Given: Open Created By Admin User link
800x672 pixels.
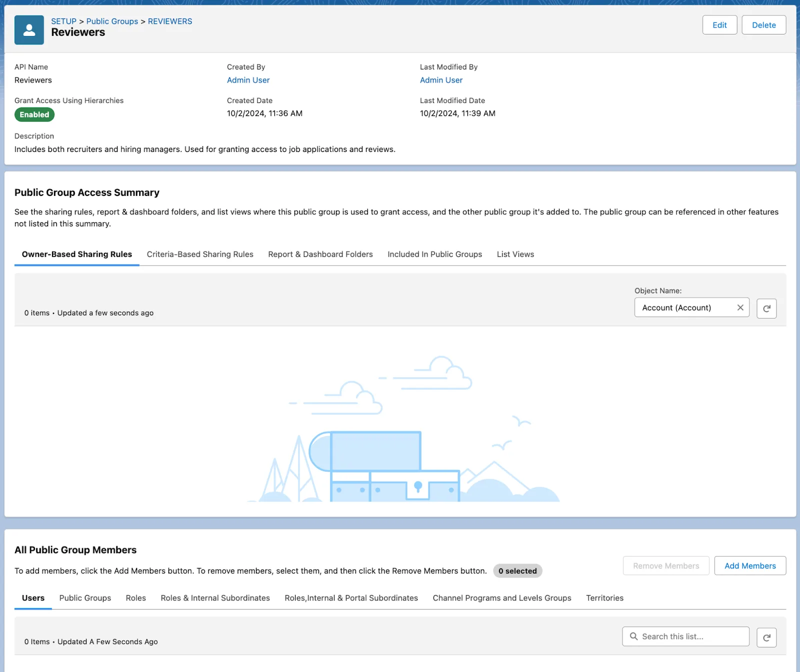Looking at the screenshot, I should pyautogui.click(x=248, y=80).
